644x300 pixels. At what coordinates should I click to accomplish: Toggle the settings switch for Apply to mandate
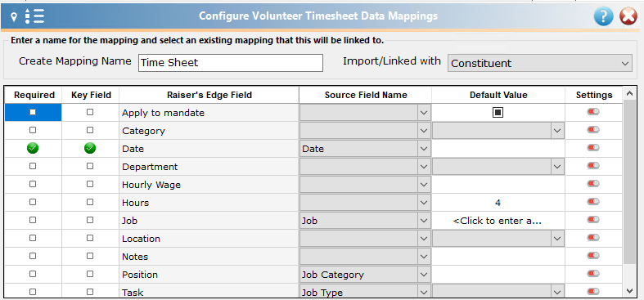(x=593, y=112)
